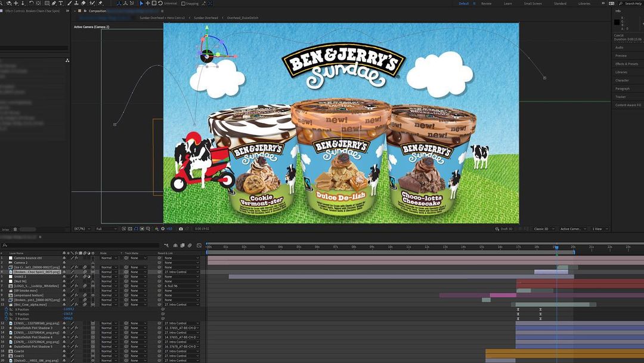Toggle shy switch on Camera 2 layer
Viewport: 644px width, 363px height.
click(64, 263)
